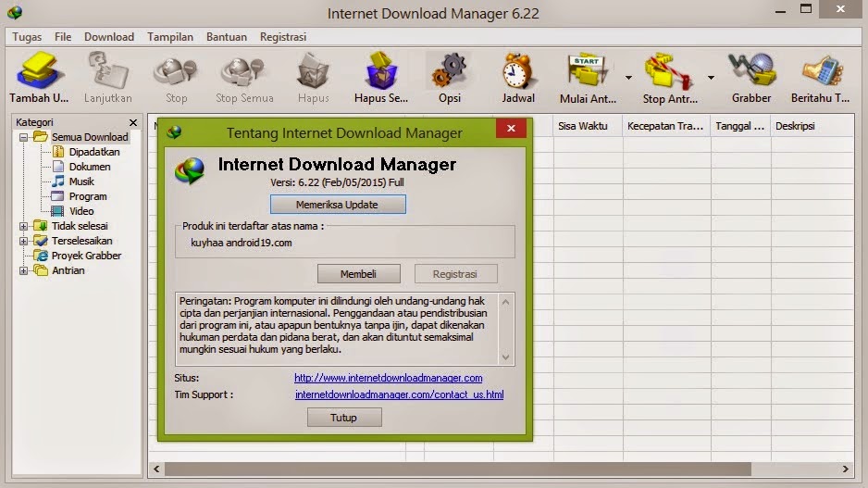The width and height of the screenshot is (868, 488).
Task: Click the Antrian folder icon
Action: [x=41, y=270]
